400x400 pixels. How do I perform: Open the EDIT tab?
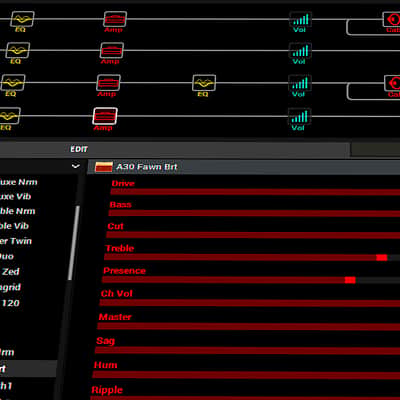coord(79,149)
